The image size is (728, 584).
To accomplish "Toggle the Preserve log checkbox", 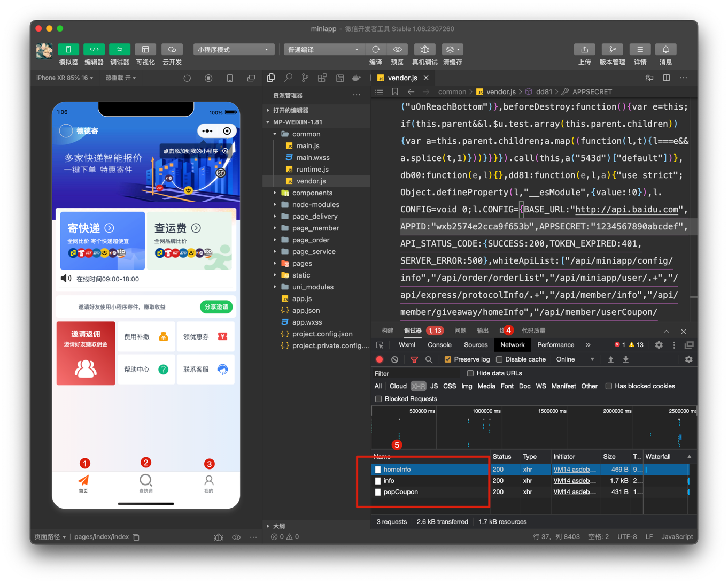I will 448,359.
